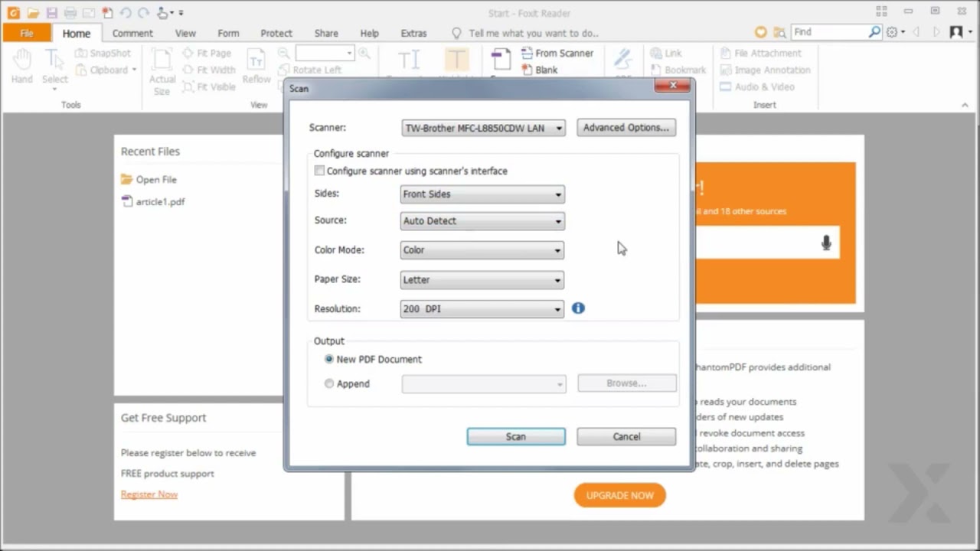Open the Source dropdown

coord(482,220)
